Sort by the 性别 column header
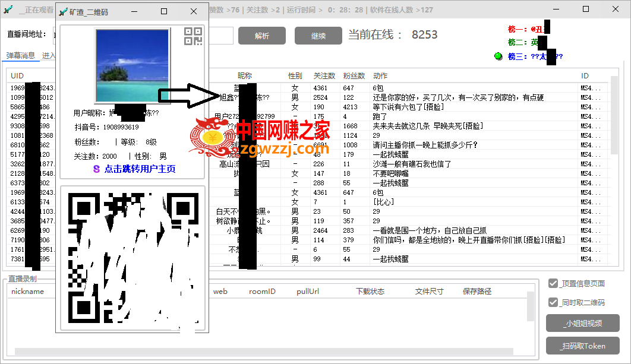The height and width of the screenshot is (364, 631). click(x=295, y=75)
